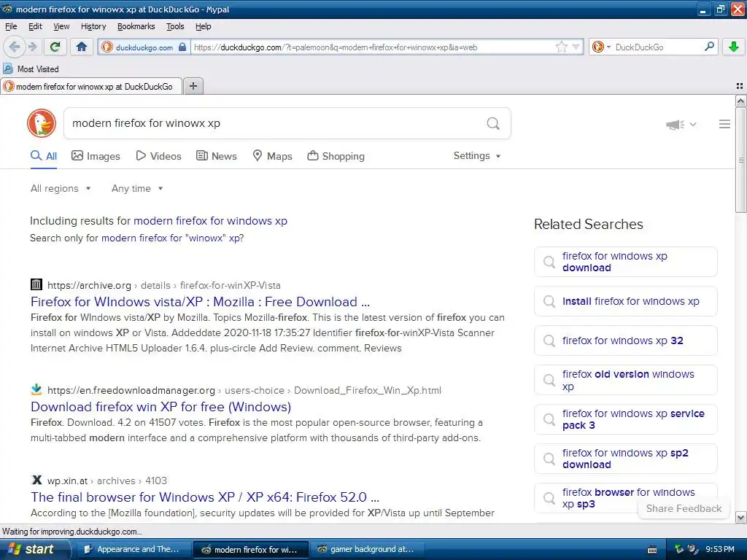The image size is (747, 560).
Task: Open the list all tabs button
Action: pos(739,86)
